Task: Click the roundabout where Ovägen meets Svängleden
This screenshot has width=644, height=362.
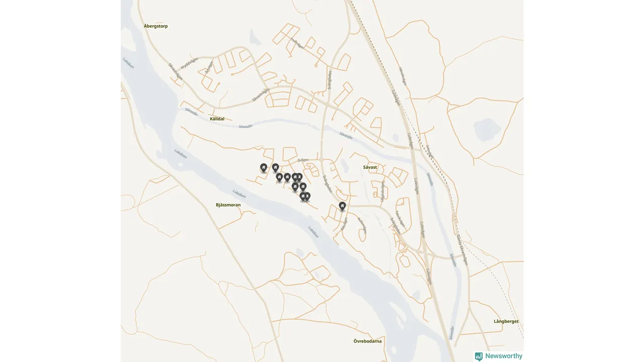Action: (321, 159)
